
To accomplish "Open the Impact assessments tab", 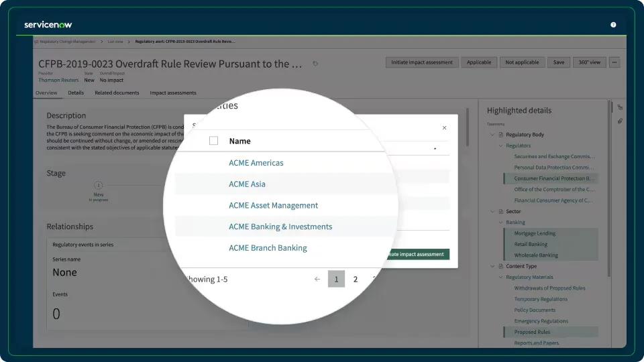I will 173,93.
